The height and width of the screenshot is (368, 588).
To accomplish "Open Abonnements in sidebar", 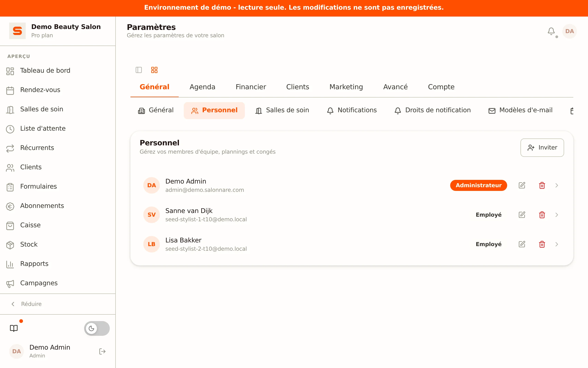I will pyautogui.click(x=58, y=206).
